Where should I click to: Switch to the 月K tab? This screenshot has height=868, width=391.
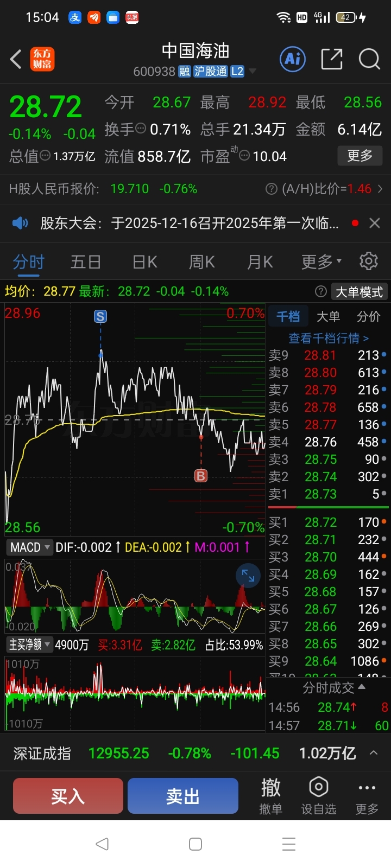260,261
